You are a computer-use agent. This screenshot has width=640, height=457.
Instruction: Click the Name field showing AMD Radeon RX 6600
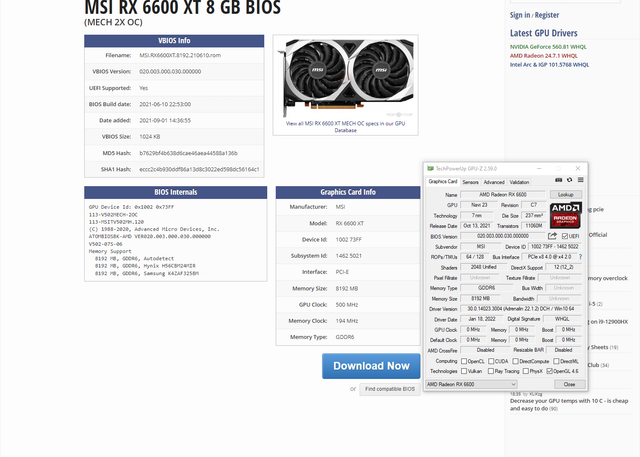(x=503, y=195)
